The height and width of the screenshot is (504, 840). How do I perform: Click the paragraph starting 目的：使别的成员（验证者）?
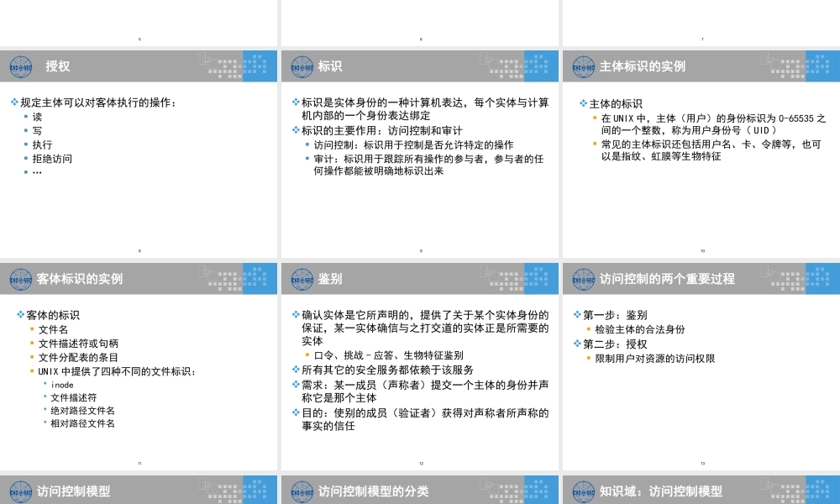click(x=425, y=419)
